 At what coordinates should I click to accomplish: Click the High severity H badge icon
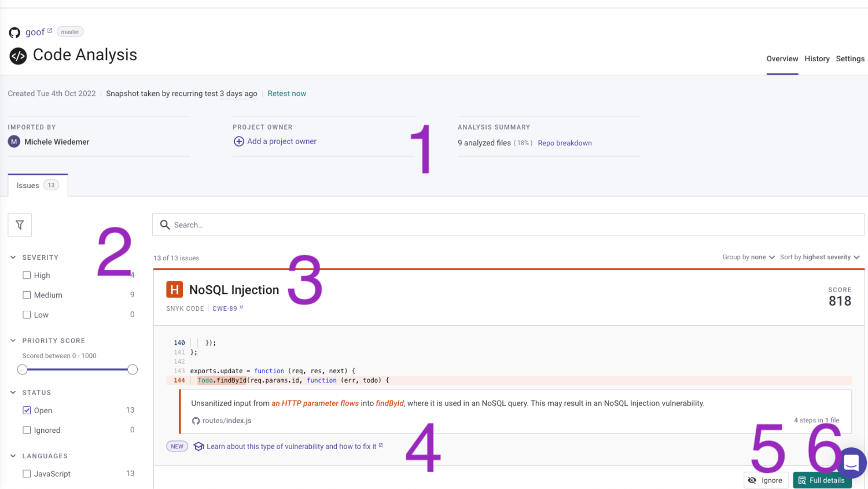click(x=174, y=289)
